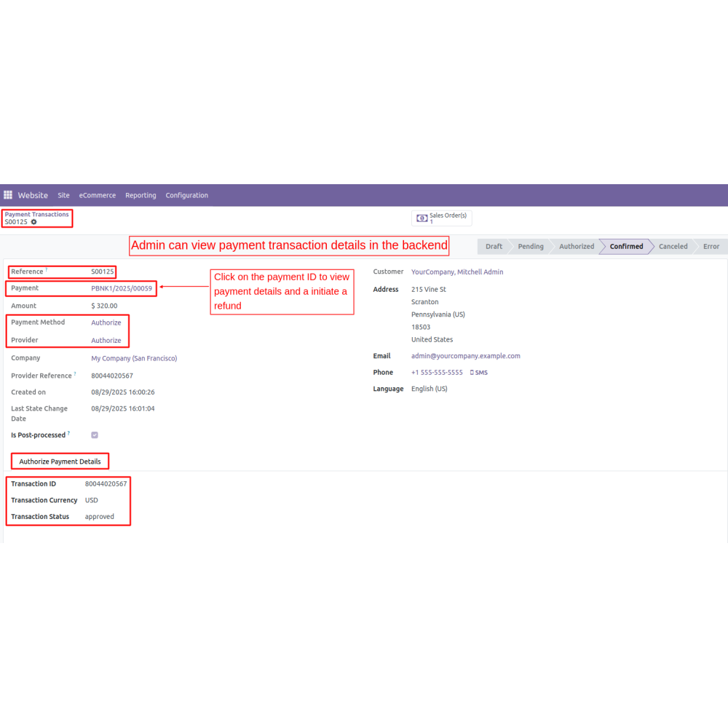This screenshot has width=728, height=728.
Task: Open the Reporting menu
Action: [x=141, y=195]
